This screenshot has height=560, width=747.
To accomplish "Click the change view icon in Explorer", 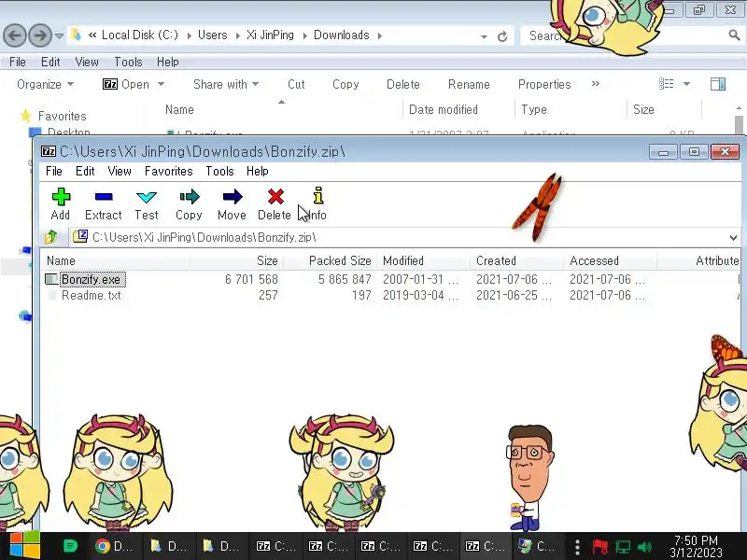I will 666,84.
